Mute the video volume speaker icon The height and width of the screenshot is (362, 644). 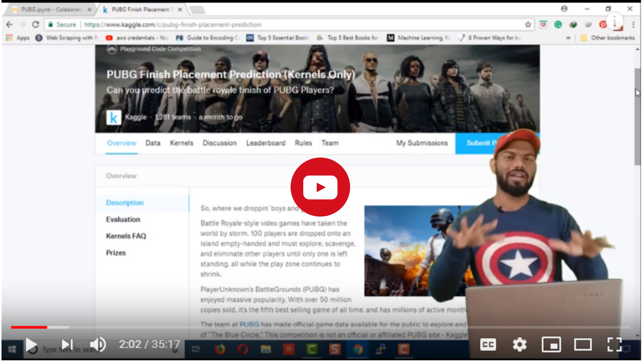click(x=98, y=345)
